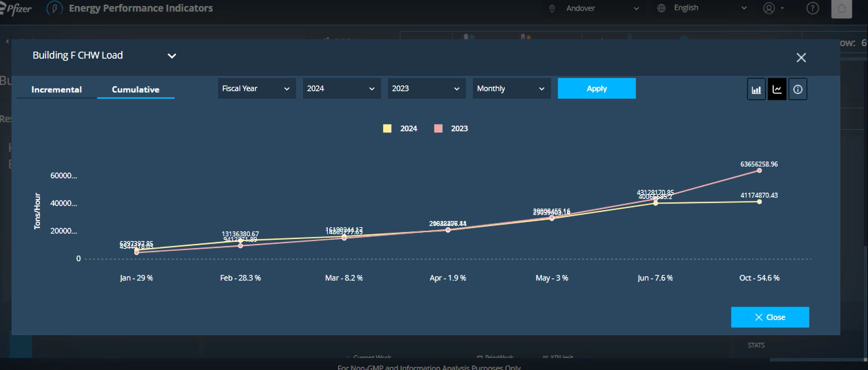The image size is (868, 370).
Task: Click the home icon in the header
Action: [842, 8]
